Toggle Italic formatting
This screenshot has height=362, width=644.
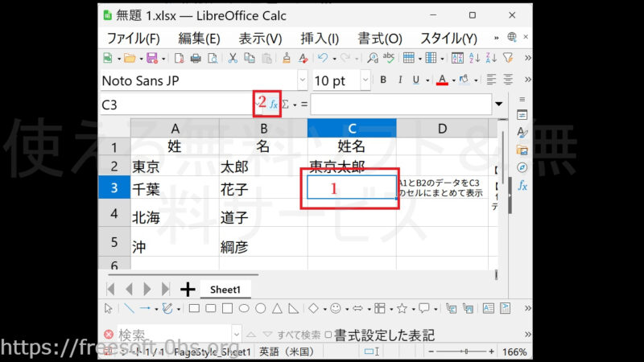(x=399, y=80)
